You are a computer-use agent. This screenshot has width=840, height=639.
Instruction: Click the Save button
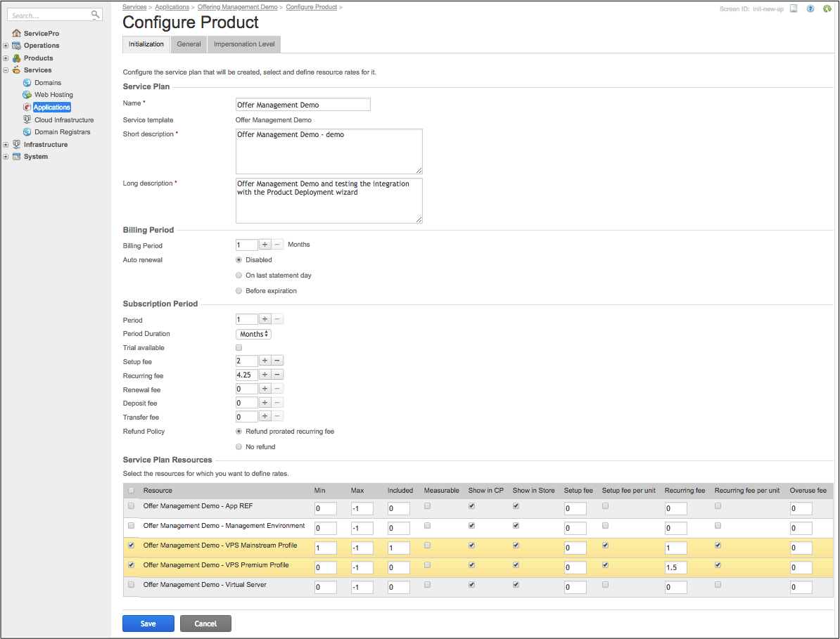(148, 624)
